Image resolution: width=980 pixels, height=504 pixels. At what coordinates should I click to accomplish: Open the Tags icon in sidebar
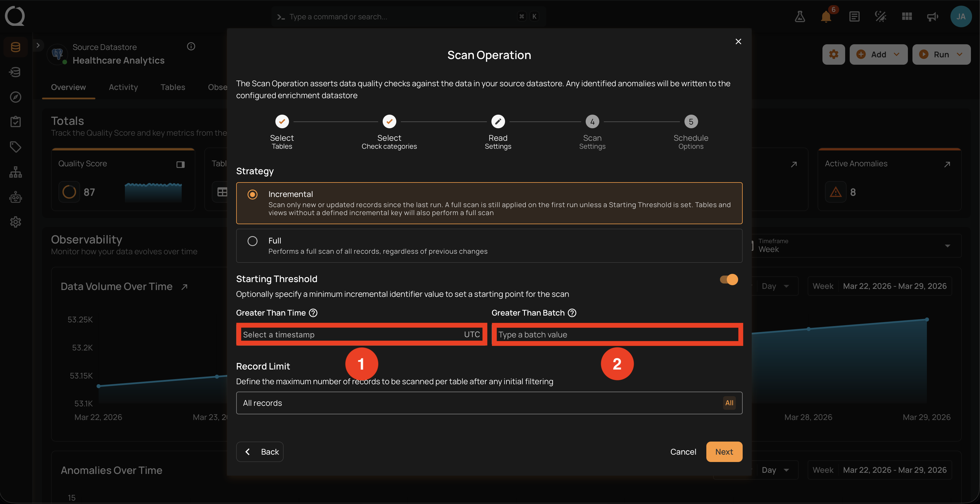coord(16,147)
